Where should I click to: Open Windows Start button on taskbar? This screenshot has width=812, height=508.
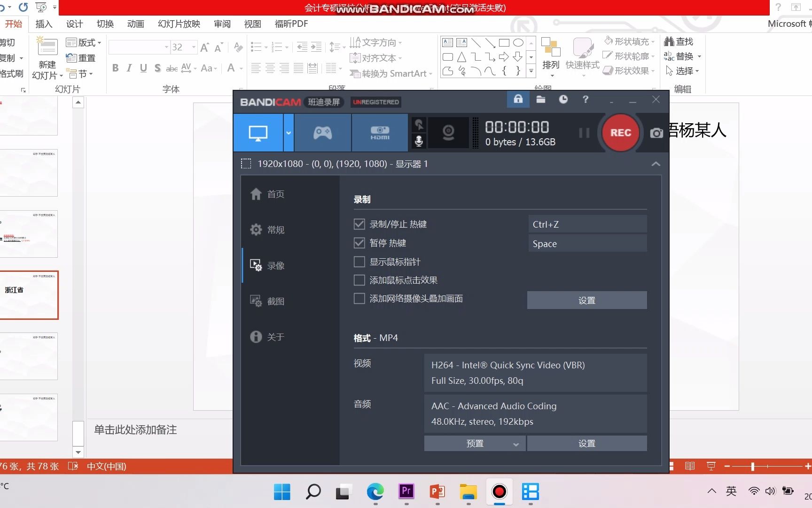click(282, 492)
